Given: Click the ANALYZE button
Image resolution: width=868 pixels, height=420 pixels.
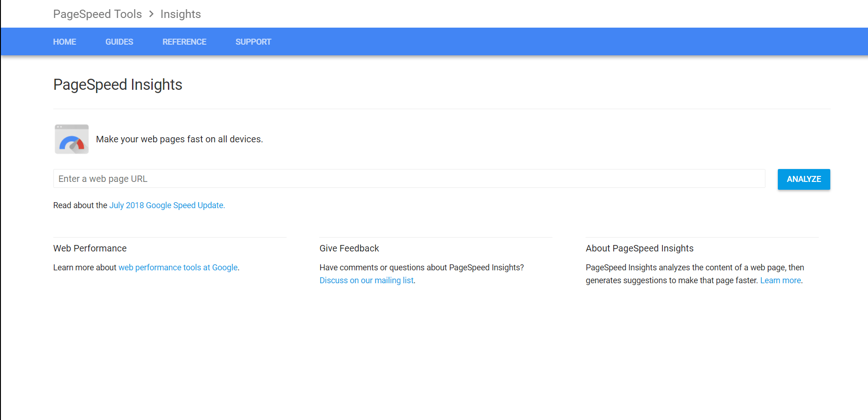Looking at the screenshot, I should (x=804, y=179).
